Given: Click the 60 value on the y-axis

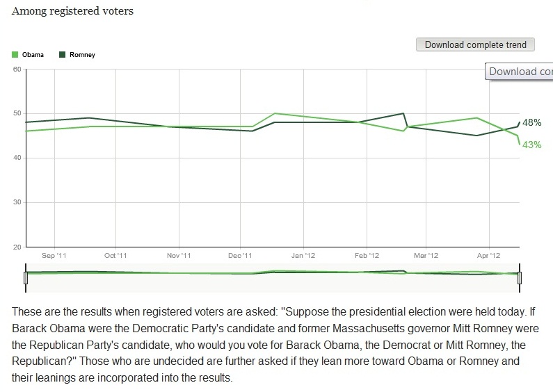Looking at the screenshot, I should (x=17, y=68).
